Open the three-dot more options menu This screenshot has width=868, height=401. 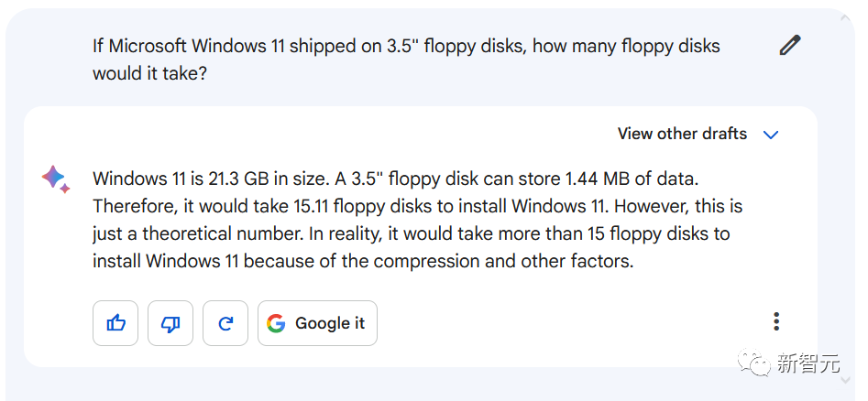pyautogui.click(x=776, y=322)
